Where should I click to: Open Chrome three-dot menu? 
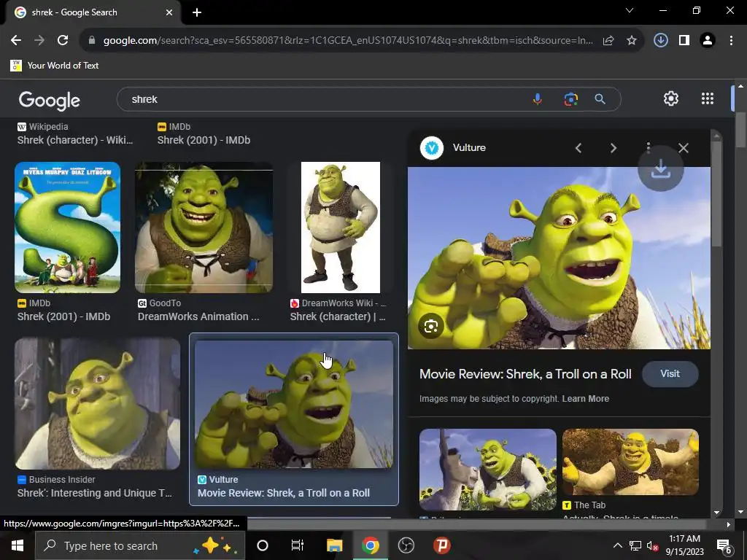pos(731,41)
